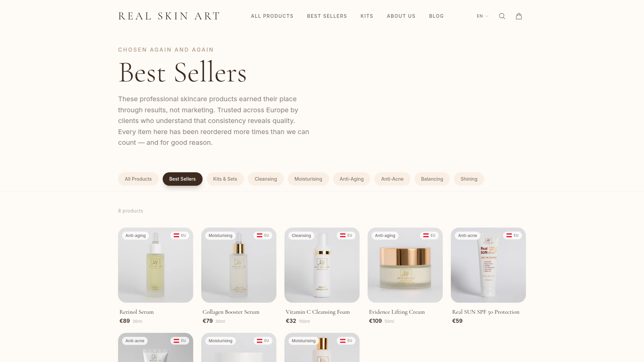Image resolution: width=644 pixels, height=362 pixels.
Task: Click the Cleansing tag on Vitamin C Cleansing Foam
Action: click(x=301, y=236)
